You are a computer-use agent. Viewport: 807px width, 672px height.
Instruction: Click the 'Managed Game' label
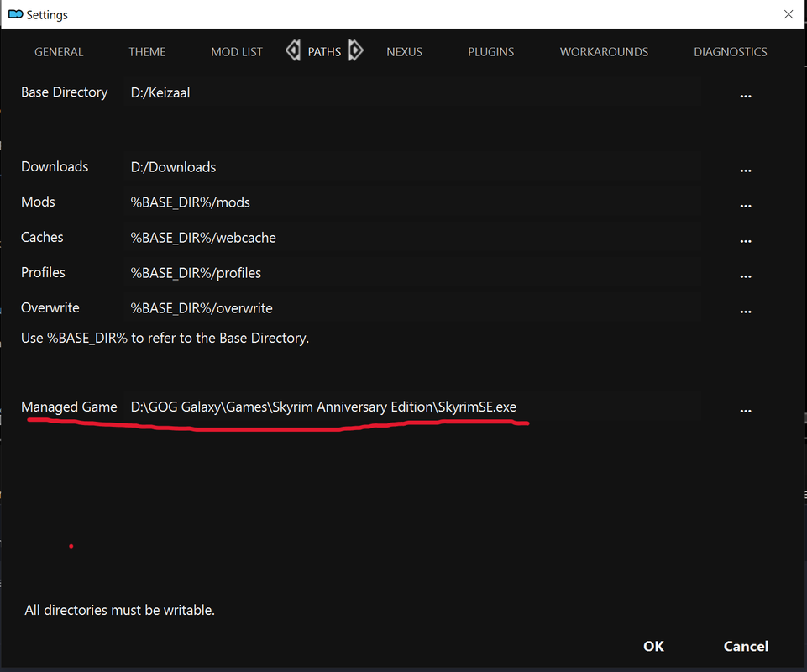[x=69, y=407]
